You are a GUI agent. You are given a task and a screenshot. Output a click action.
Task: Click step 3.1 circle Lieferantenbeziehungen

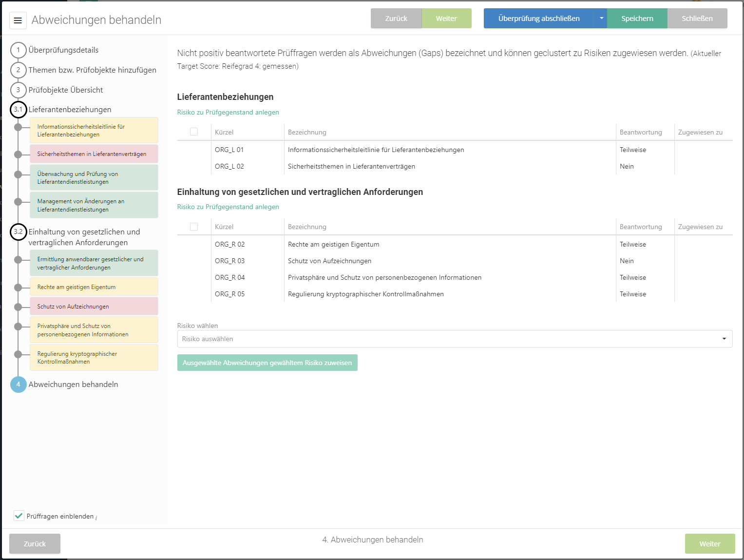pos(19,110)
